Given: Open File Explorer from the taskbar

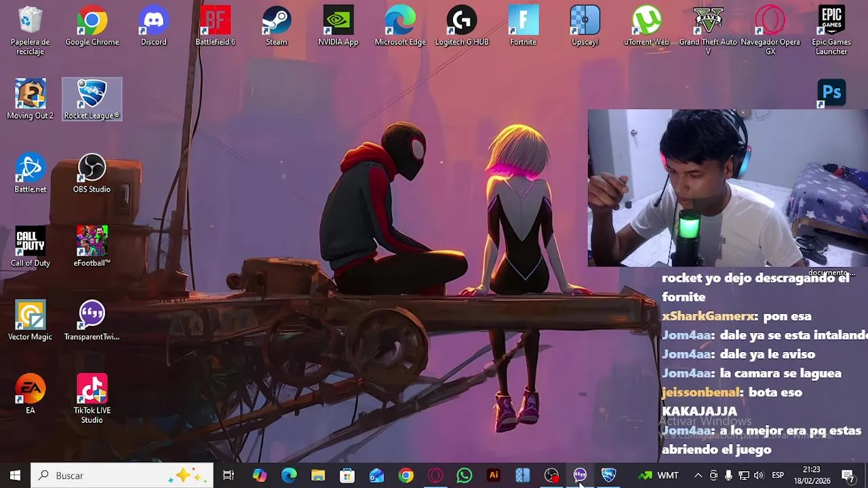Looking at the screenshot, I should tap(318, 475).
